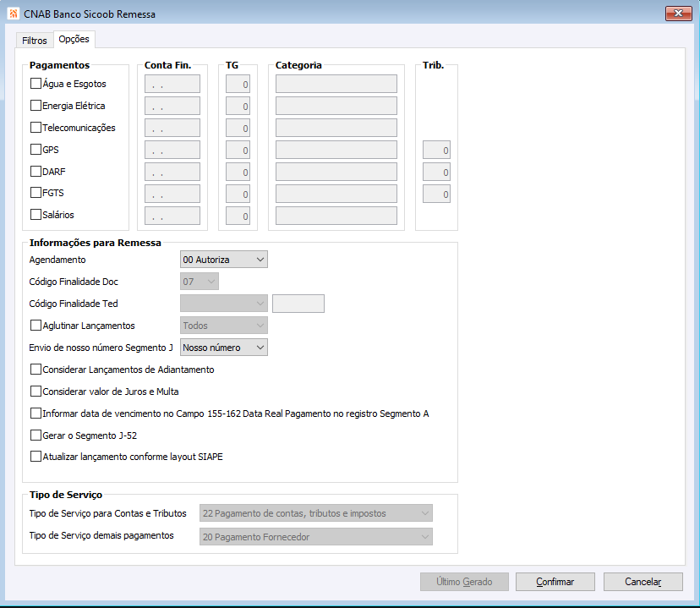Click the app icon in the title bar
This screenshot has height=608, width=700.
click(14, 14)
